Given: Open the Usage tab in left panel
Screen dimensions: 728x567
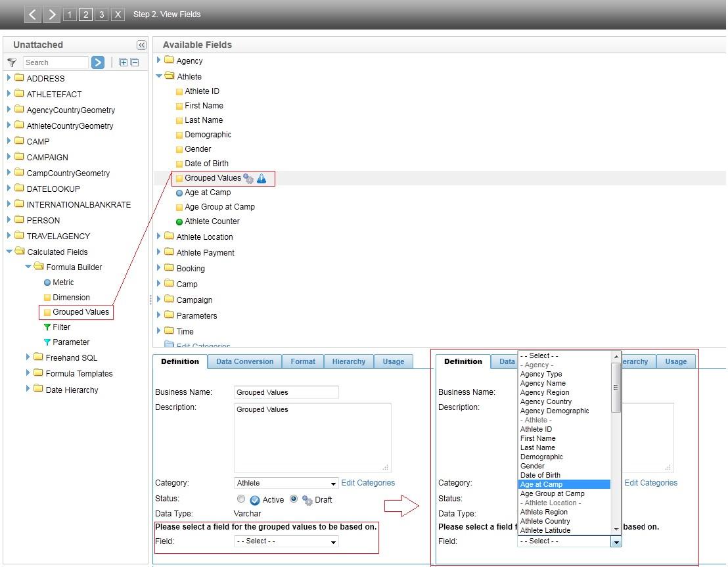Looking at the screenshot, I should pyautogui.click(x=394, y=361).
